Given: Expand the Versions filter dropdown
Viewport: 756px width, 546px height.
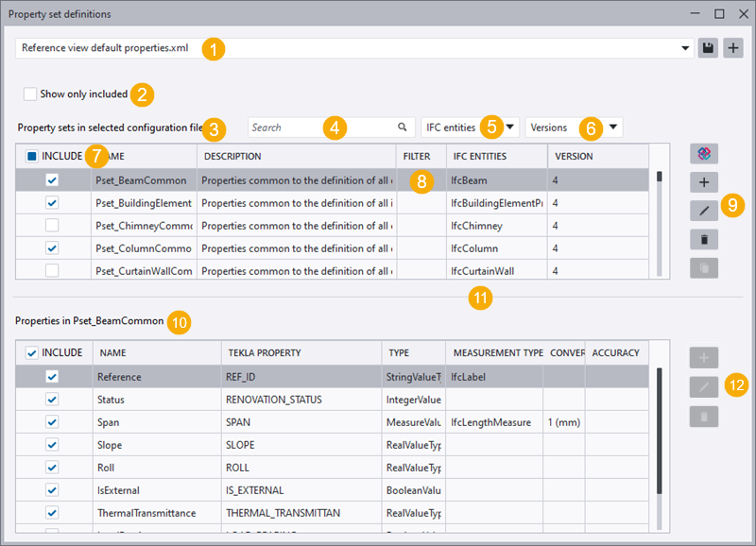Looking at the screenshot, I should (613, 127).
